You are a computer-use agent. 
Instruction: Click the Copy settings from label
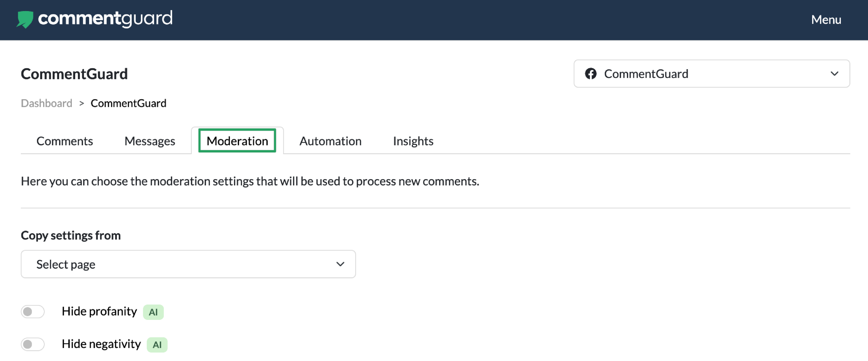(71, 235)
